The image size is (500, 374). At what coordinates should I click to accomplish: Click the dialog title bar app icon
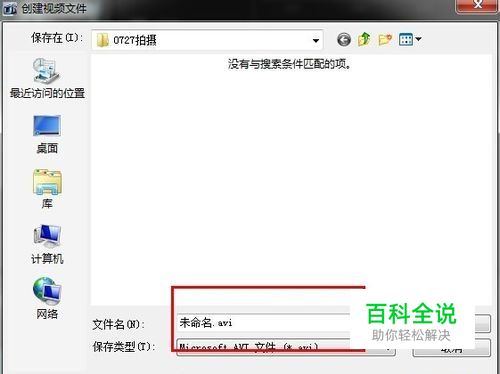(9, 9)
